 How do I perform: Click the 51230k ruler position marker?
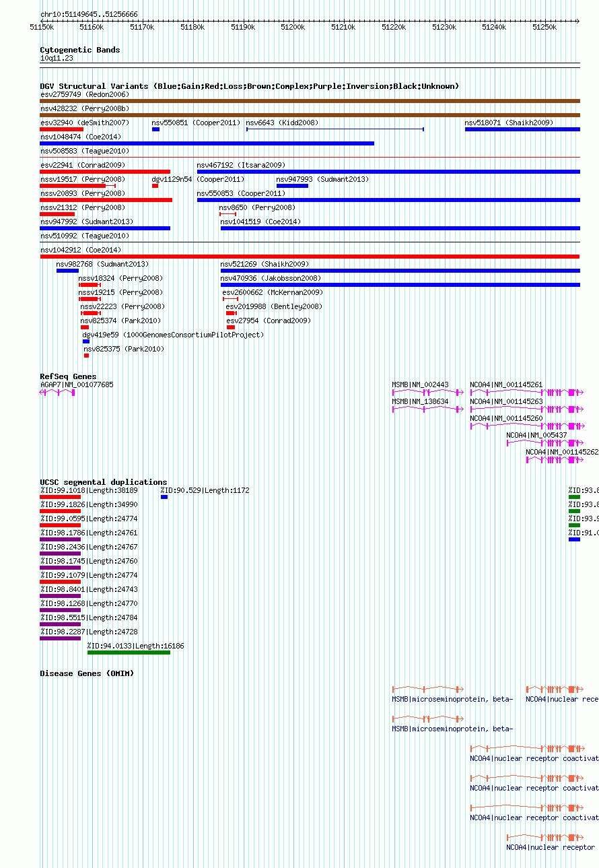[444, 28]
